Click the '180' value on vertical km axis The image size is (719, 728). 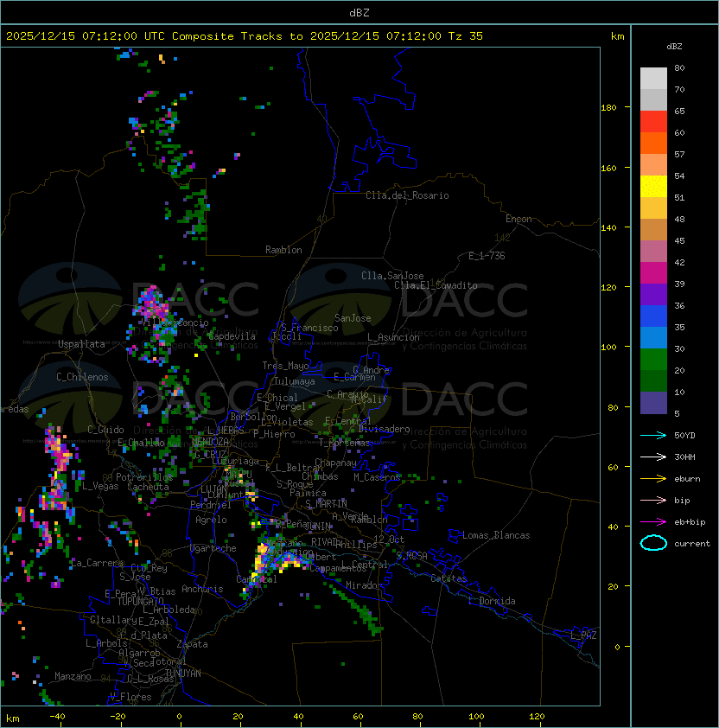pyautogui.click(x=608, y=108)
